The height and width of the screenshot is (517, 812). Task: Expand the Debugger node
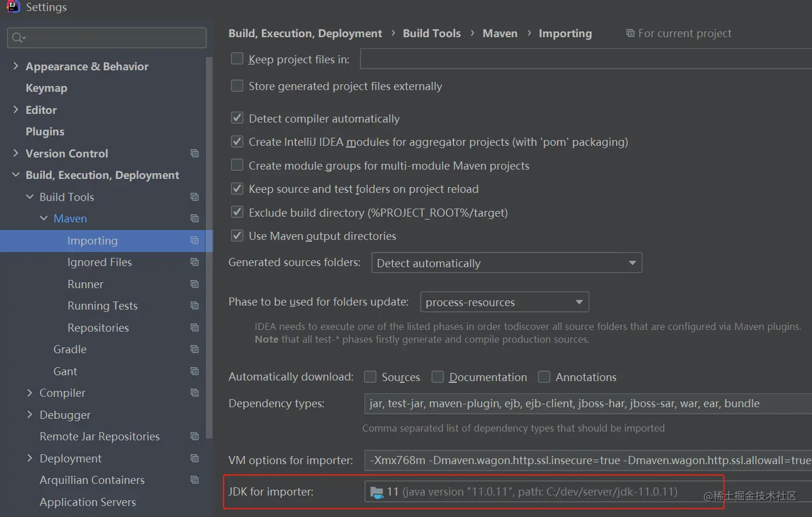point(30,415)
